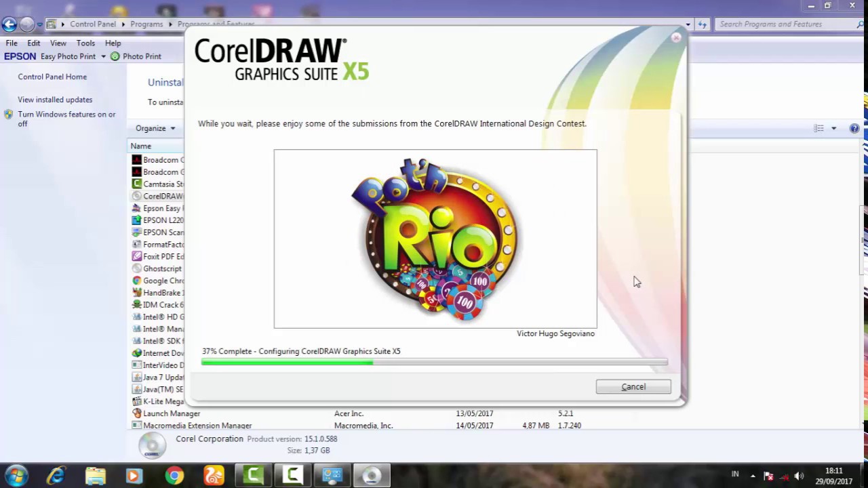The width and height of the screenshot is (868, 488).
Task: Switch to Control Panel taskbar button
Action: [x=332, y=476]
